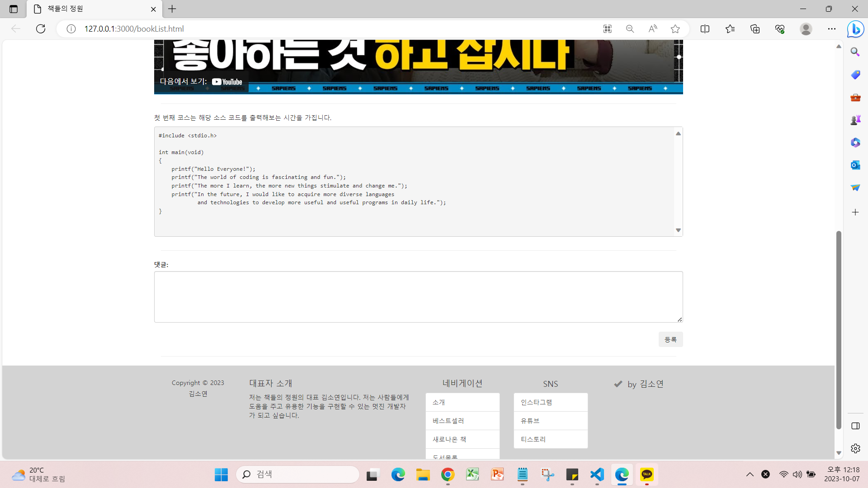Open new tab with plus button

(172, 9)
